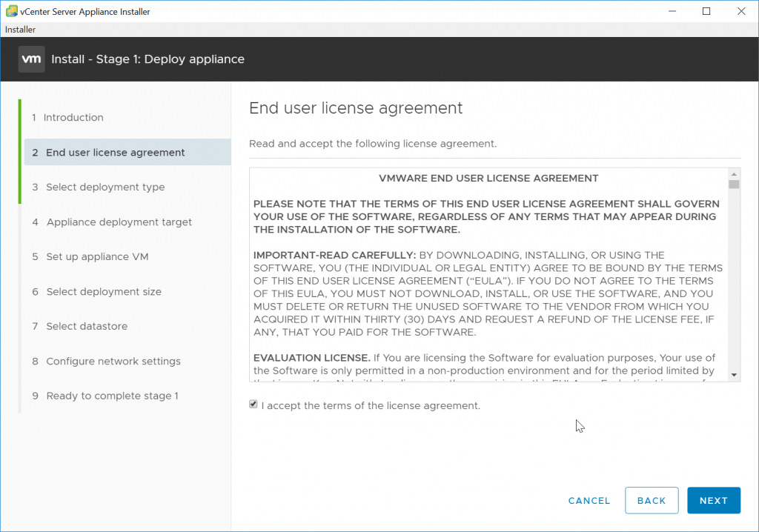Click the vm logo in header
Screen dimensions: 759x532
point(31,59)
